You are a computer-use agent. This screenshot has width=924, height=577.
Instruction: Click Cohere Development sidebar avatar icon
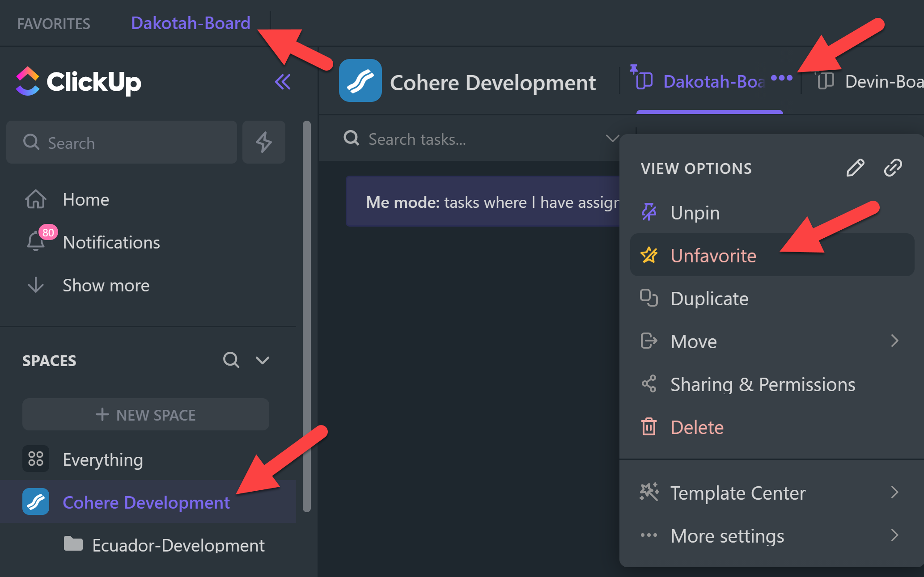(x=36, y=502)
